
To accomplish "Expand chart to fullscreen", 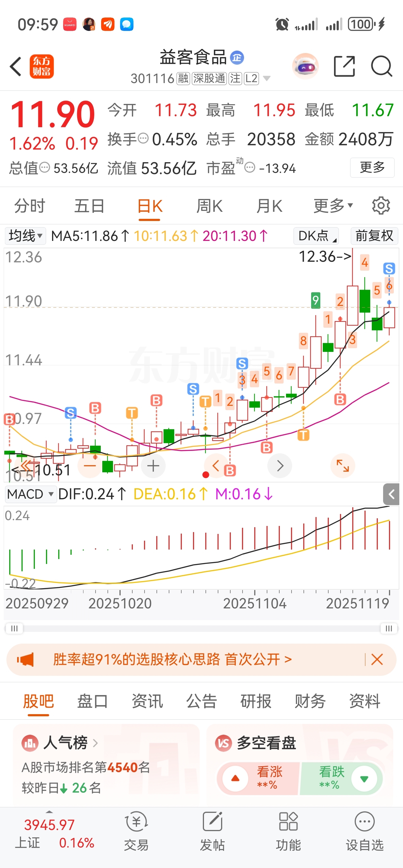I will pyautogui.click(x=343, y=466).
